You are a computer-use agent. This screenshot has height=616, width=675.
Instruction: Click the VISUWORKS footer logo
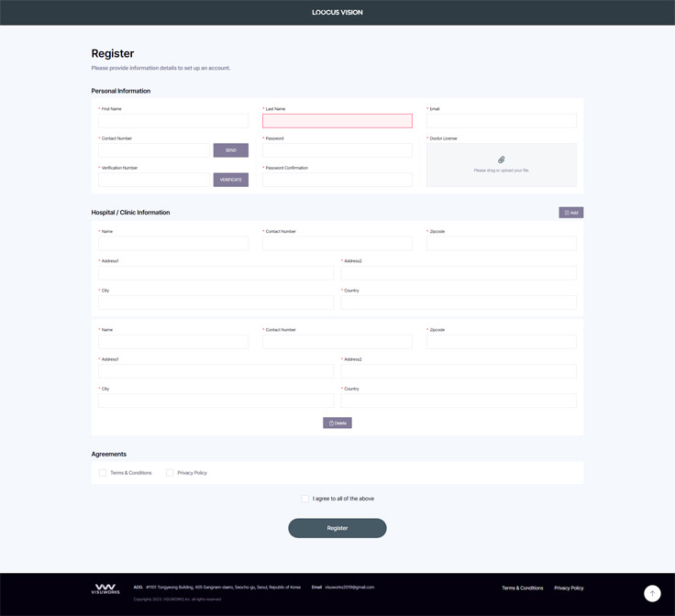point(105,588)
